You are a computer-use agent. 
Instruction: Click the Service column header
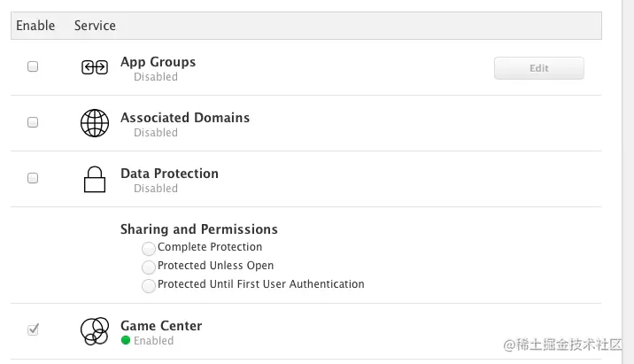click(95, 26)
